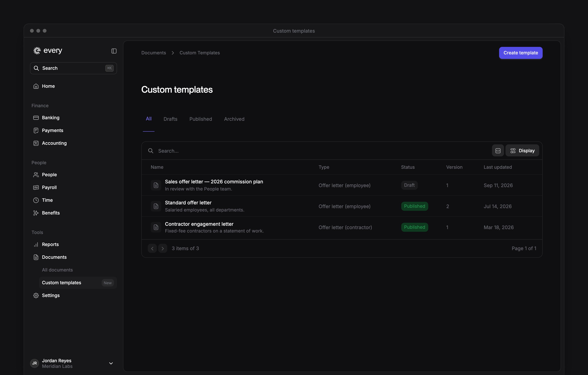The width and height of the screenshot is (588, 375).
Task: Open the Contractor engagement letter template
Action: coord(199,224)
